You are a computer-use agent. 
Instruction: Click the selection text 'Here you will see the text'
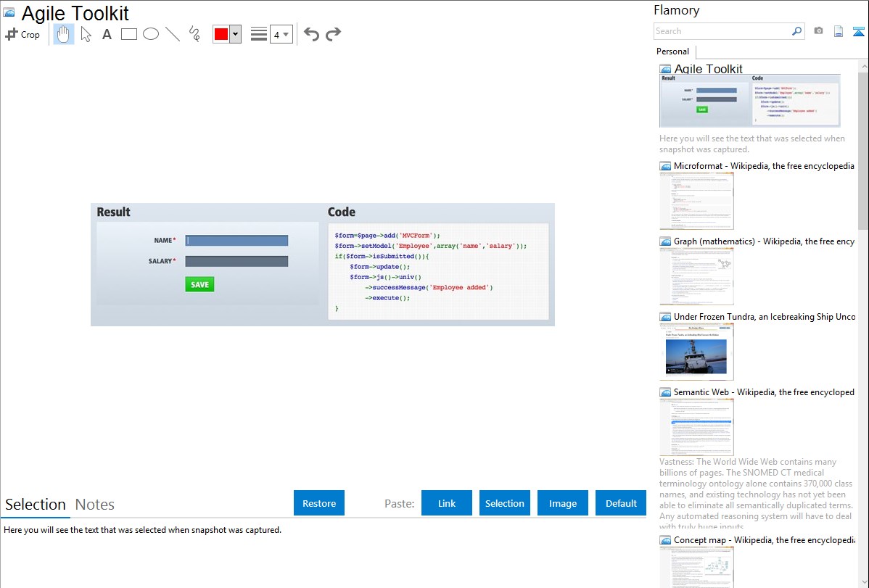pos(142,530)
